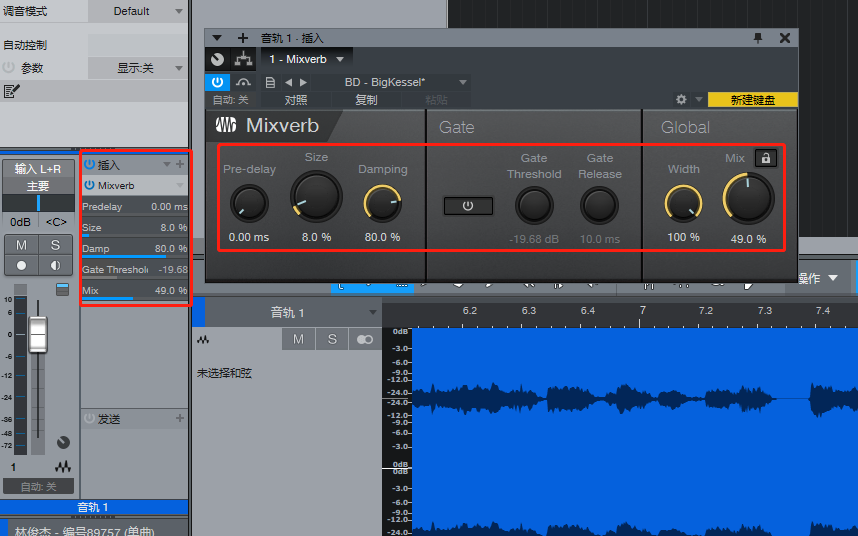This screenshot has height=536, width=858.
Task: Click the 0.00 ms Pre-delay value field
Action: 249,237
